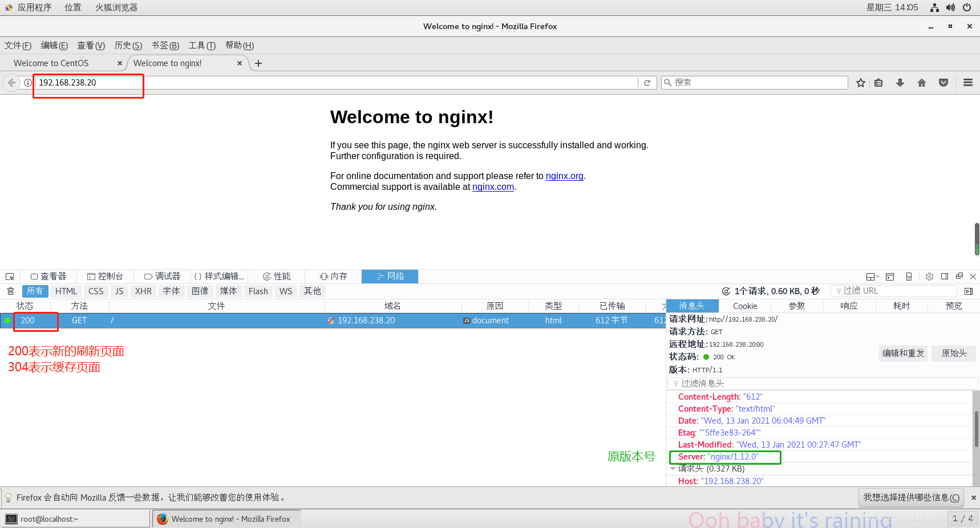Screen dimensions: 980x528
Task: Toggle the split console icon
Action: (890, 277)
